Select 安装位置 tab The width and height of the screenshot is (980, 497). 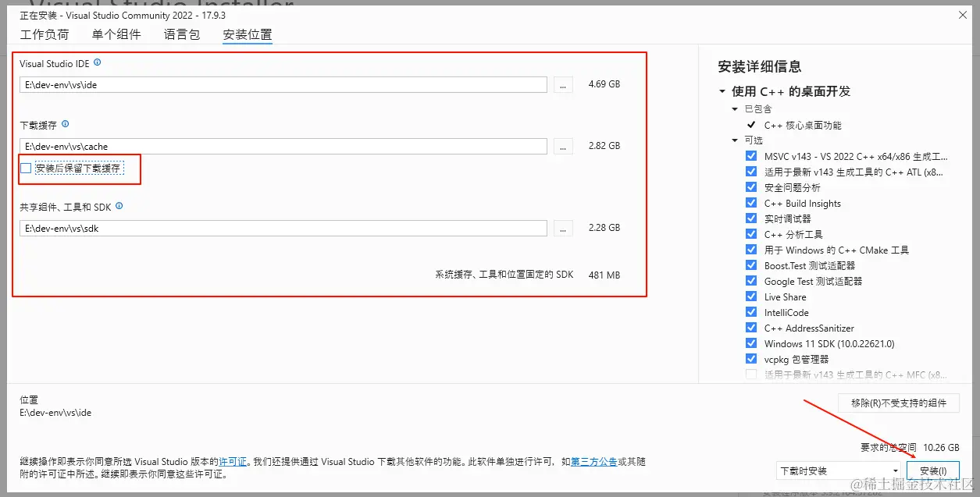(x=248, y=34)
